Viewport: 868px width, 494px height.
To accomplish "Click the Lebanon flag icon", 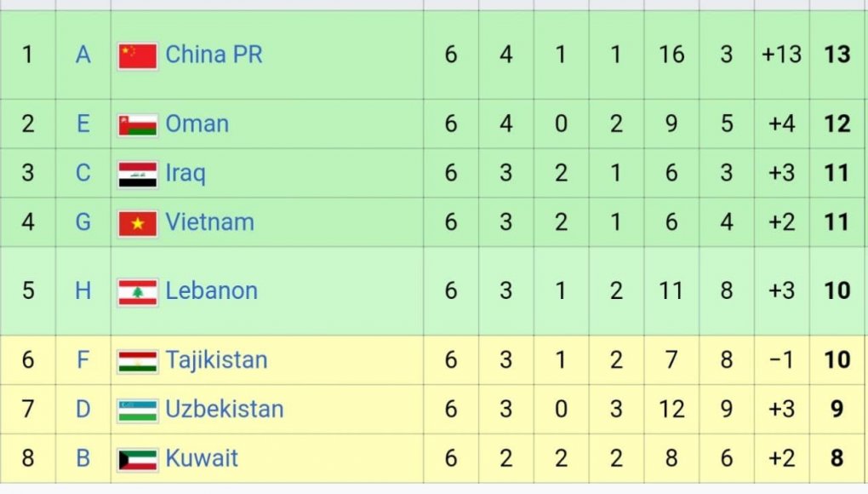I will click(137, 292).
